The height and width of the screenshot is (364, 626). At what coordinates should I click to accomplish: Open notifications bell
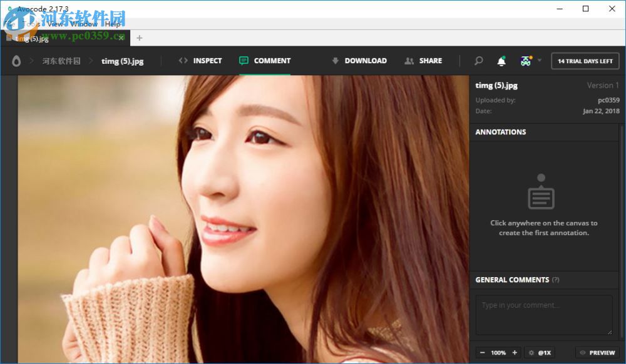tap(501, 61)
